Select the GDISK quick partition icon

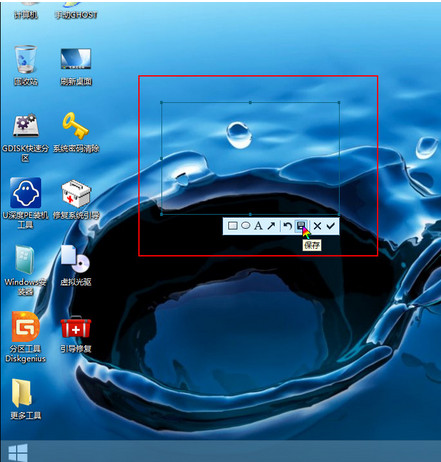(26, 125)
